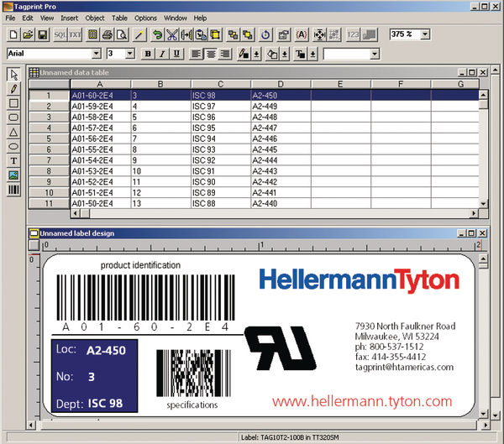Click the SQL toolbar button
The image size is (504, 444).
60,35
